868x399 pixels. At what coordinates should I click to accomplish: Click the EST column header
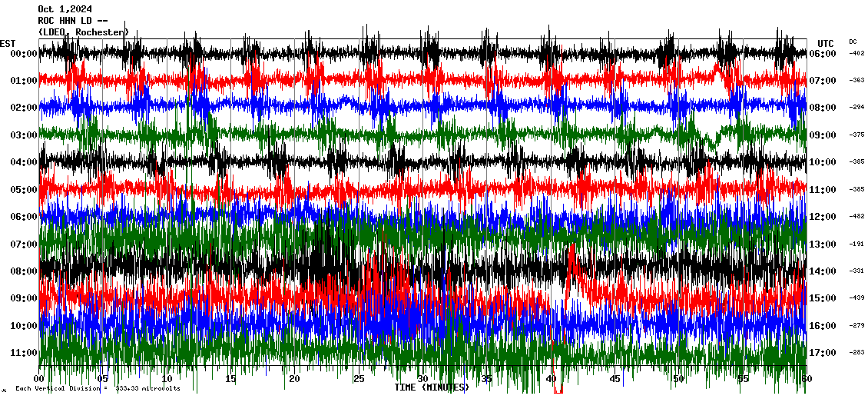tap(8, 43)
